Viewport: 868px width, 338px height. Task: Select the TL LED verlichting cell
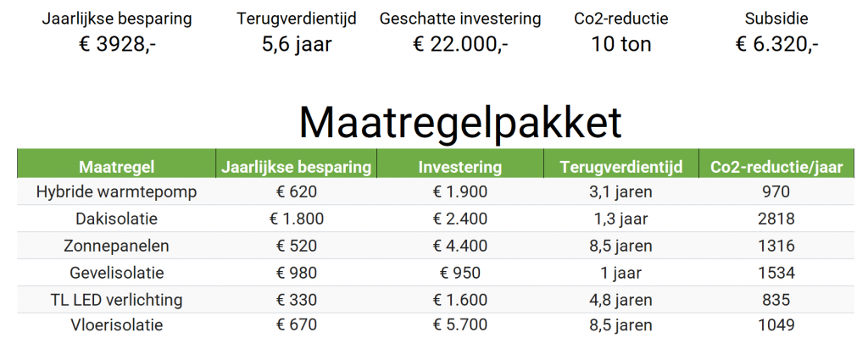pyautogui.click(x=116, y=300)
